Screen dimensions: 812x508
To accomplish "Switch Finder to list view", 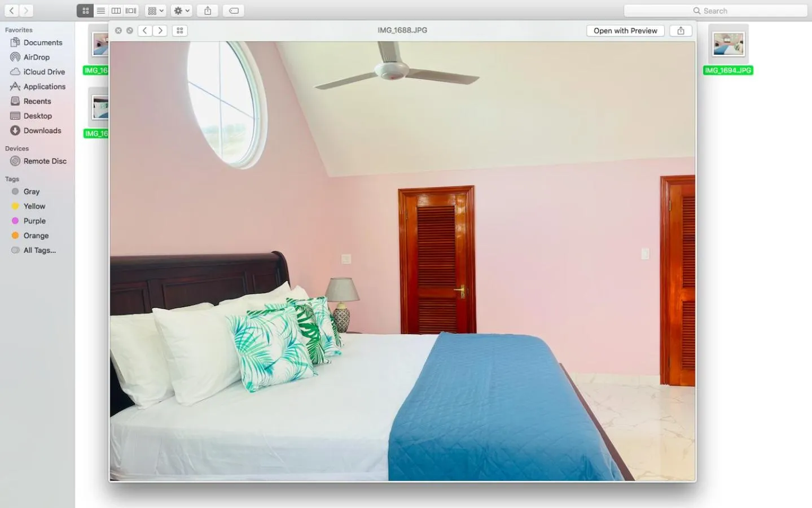I will click(100, 10).
